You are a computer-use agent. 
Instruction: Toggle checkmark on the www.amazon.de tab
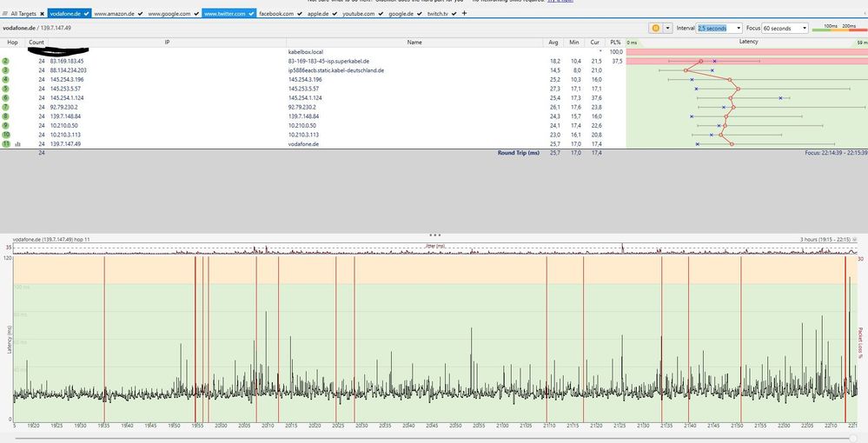[140, 14]
